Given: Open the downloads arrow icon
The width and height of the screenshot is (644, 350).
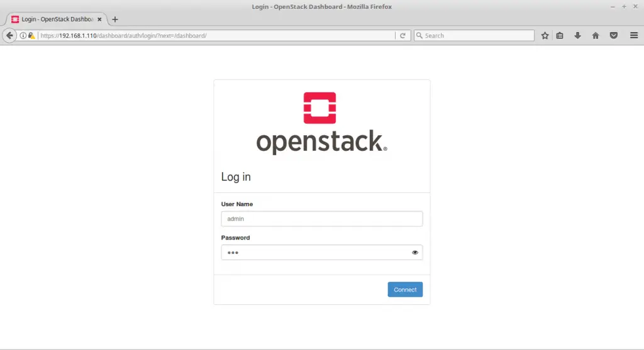Looking at the screenshot, I should point(577,36).
